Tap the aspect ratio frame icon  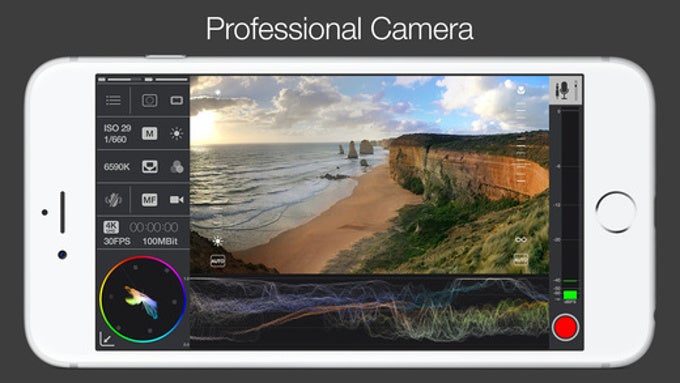[x=177, y=101]
